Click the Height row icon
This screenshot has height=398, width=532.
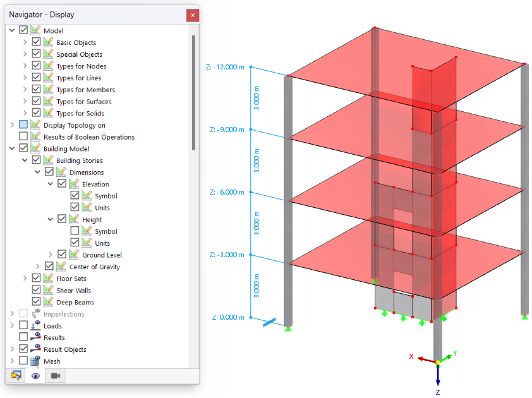pyautogui.click(x=75, y=219)
